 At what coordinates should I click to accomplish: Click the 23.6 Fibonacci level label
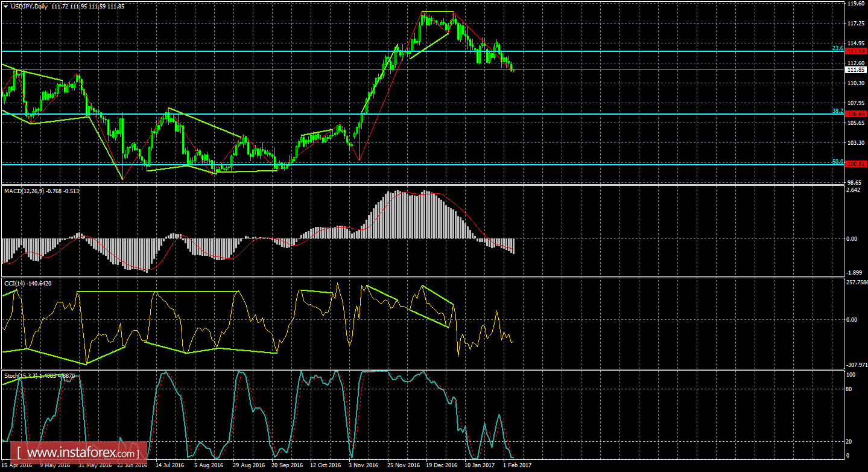837,48
